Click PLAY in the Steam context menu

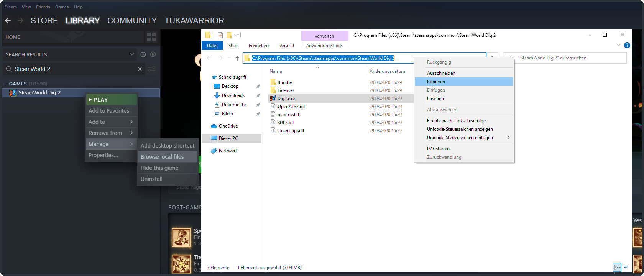coord(111,100)
